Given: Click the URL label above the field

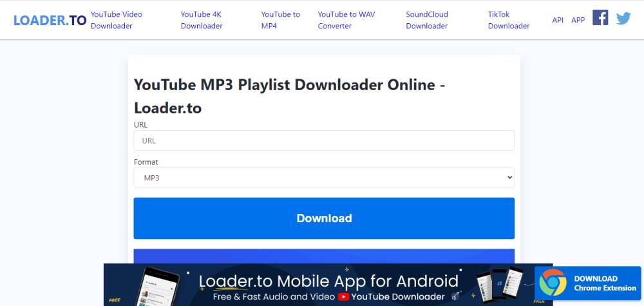Looking at the screenshot, I should tap(140, 124).
